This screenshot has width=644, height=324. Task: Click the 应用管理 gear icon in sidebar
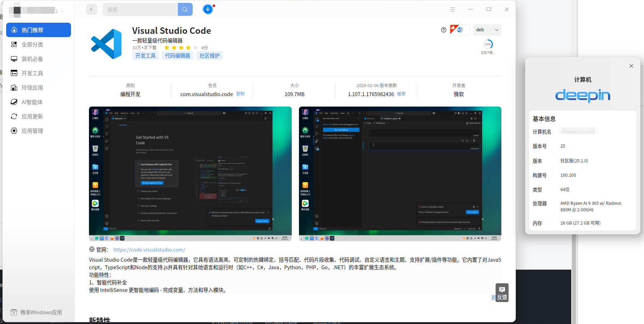14,131
